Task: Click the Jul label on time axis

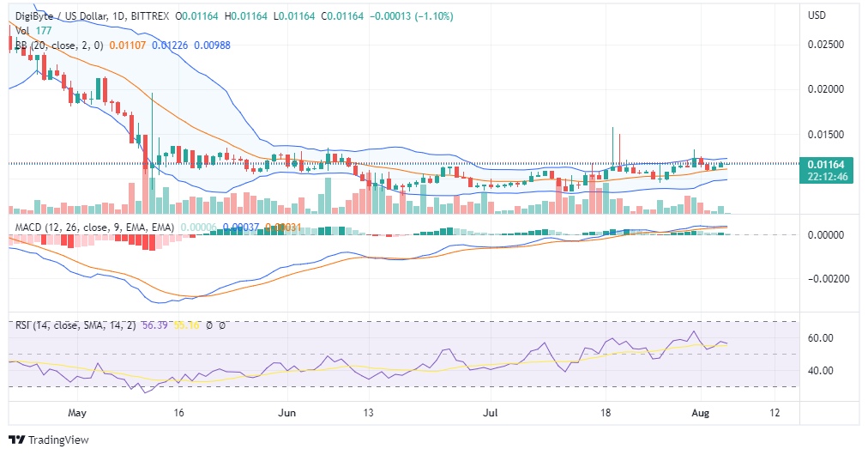Action: (x=490, y=413)
